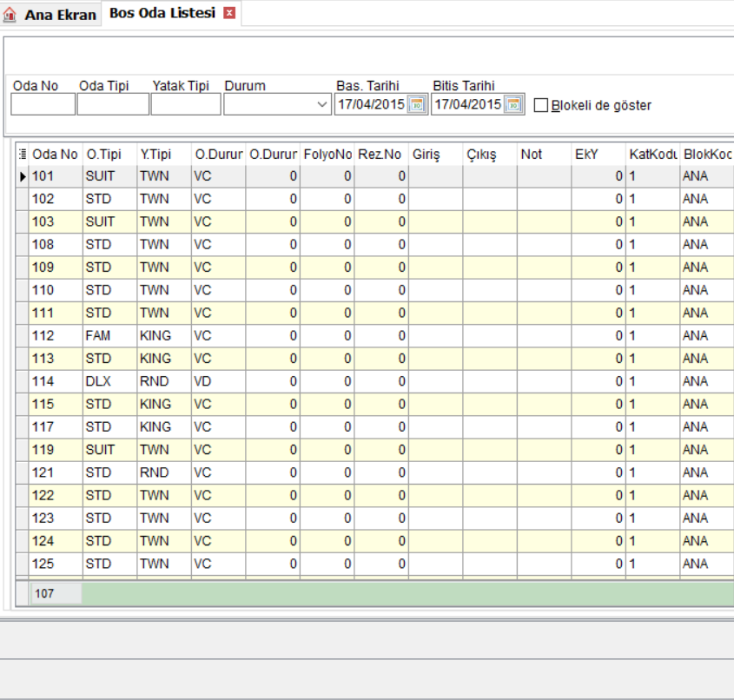Click the grid column chooser icon
This screenshot has height=700, width=734.
22,154
